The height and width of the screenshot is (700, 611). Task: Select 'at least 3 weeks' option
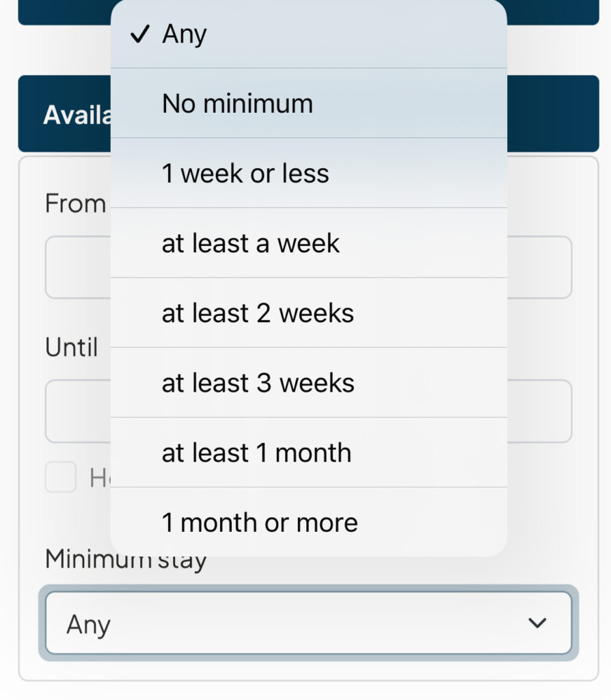tap(258, 383)
